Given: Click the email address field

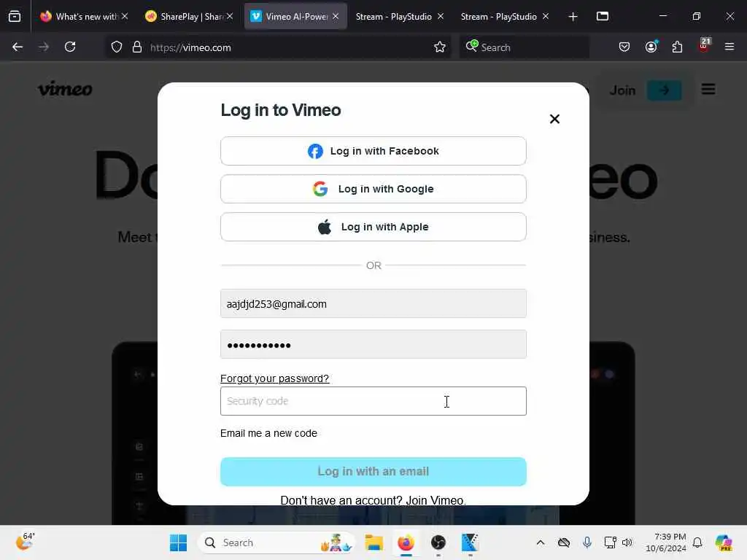Looking at the screenshot, I should point(373,304).
